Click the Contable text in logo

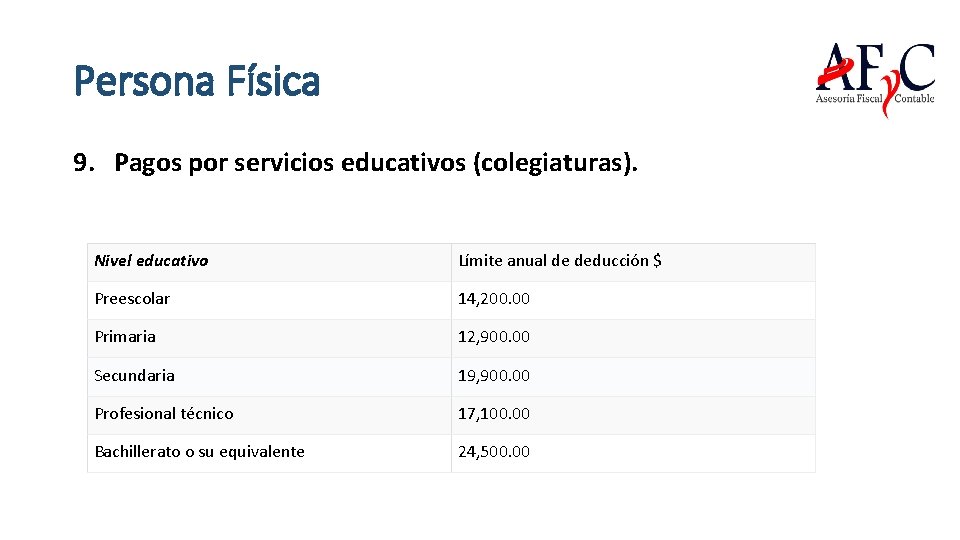coord(914,99)
